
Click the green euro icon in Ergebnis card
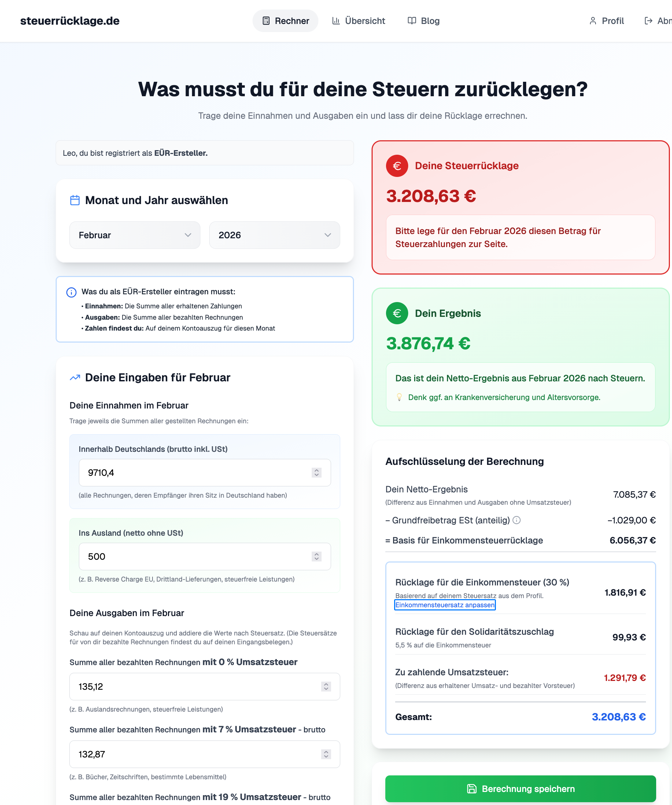[x=397, y=313]
